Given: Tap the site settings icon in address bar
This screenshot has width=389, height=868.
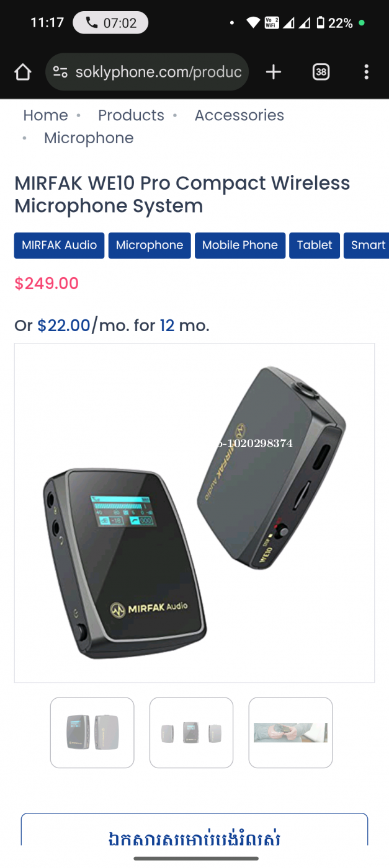Looking at the screenshot, I should pos(60,73).
